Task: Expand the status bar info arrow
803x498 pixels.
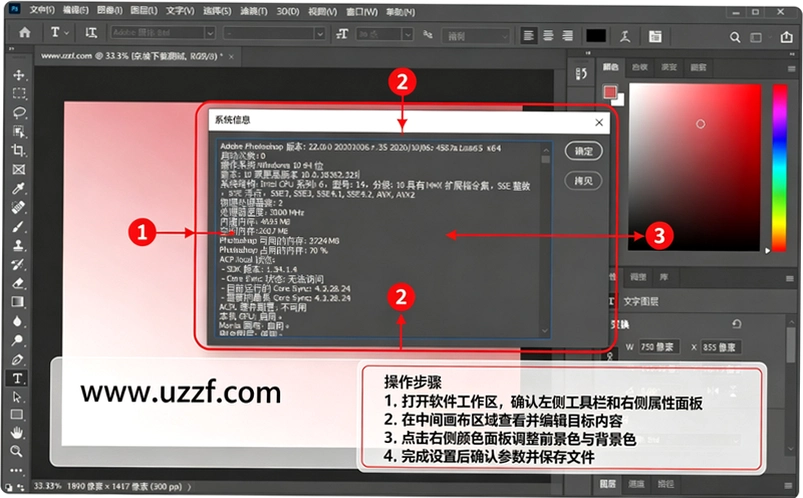Action: coord(189,487)
